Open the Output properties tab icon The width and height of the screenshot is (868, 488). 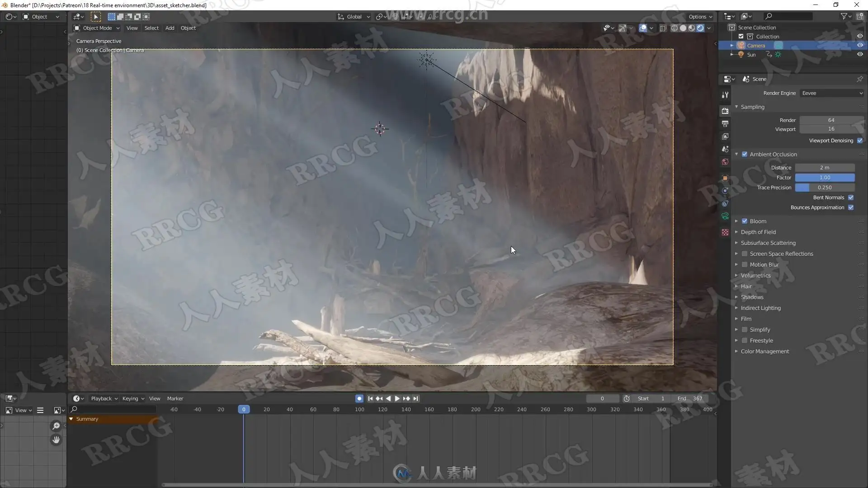click(x=725, y=124)
